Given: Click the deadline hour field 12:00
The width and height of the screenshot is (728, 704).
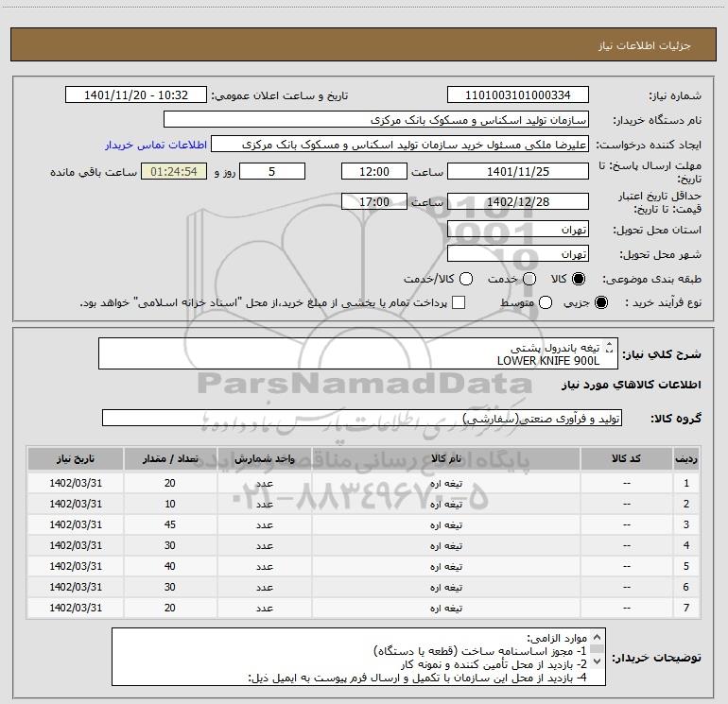Looking at the screenshot, I should point(374,171).
